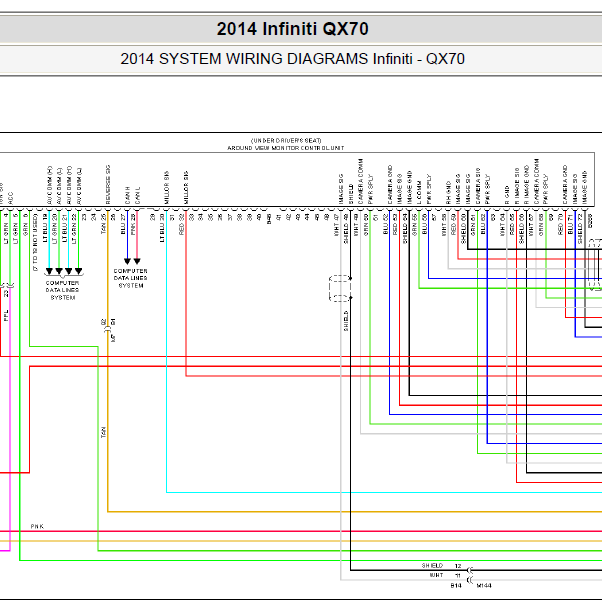This screenshot has width=602, height=603.
Task: Click the 'ACC' pin label
Action: coord(10,198)
